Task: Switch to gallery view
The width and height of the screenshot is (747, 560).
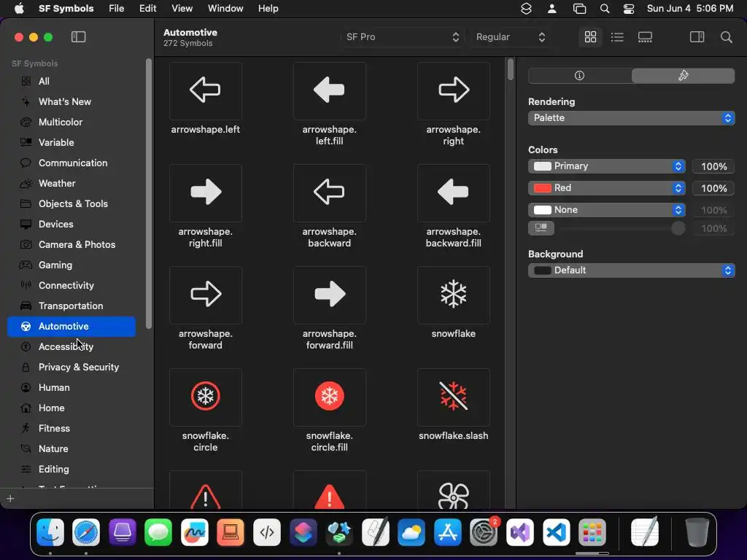Action: coord(645,37)
